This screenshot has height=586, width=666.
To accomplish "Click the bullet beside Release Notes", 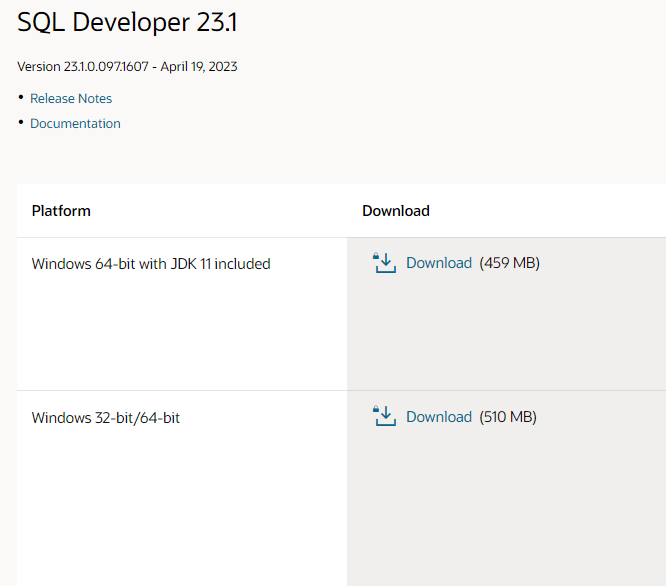I will click(21, 97).
